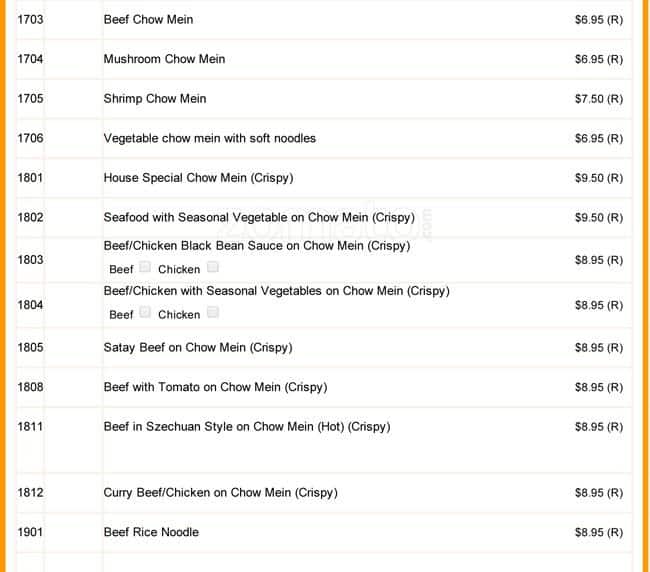Select the Beef Rice Noodle item

(x=151, y=532)
